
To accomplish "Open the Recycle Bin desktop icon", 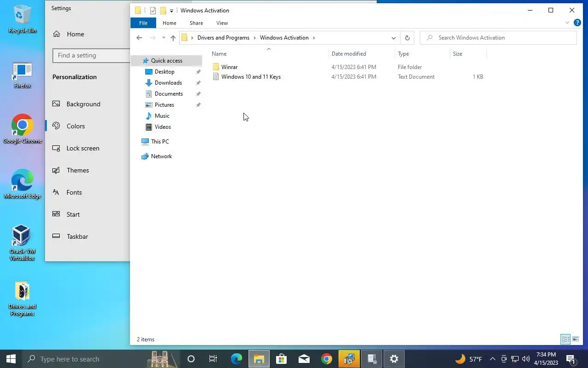I will (x=22, y=19).
